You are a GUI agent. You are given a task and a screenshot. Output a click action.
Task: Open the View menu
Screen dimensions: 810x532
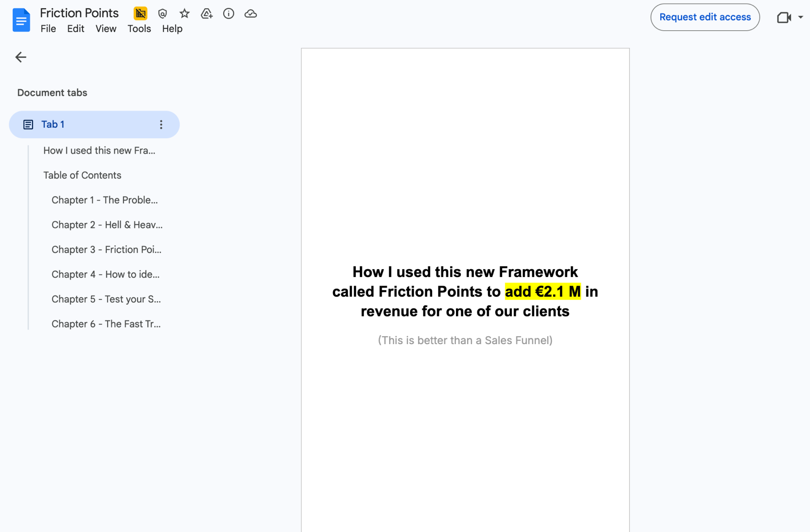click(x=106, y=29)
